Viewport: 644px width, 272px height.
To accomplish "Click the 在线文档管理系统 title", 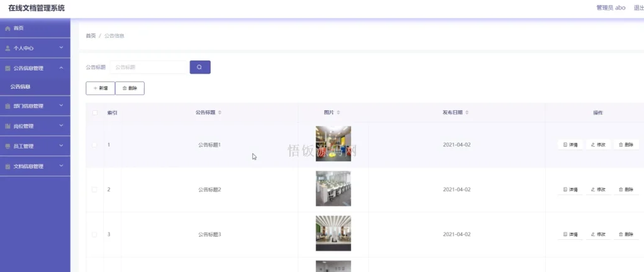I will (36, 8).
